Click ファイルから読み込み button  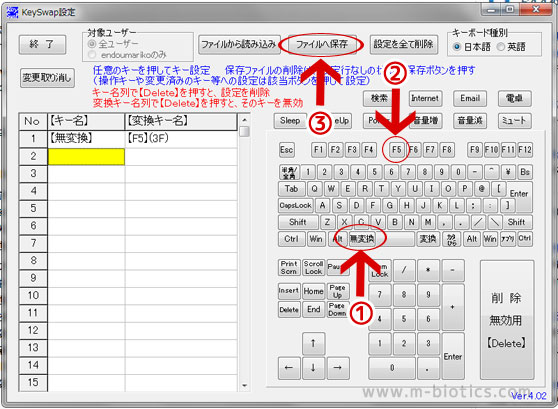pos(239,44)
